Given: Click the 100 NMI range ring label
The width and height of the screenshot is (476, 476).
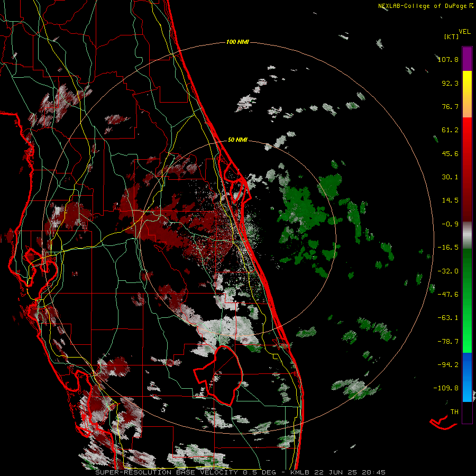Looking at the screenshot, I should pyautogui.click(x=237, y=42).
